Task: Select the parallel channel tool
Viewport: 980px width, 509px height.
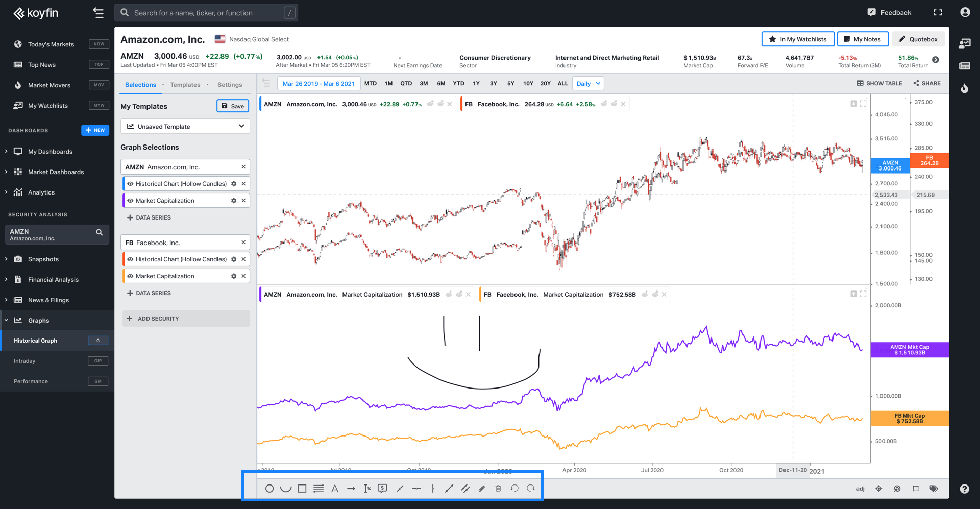Action: (x=465, y=489)
